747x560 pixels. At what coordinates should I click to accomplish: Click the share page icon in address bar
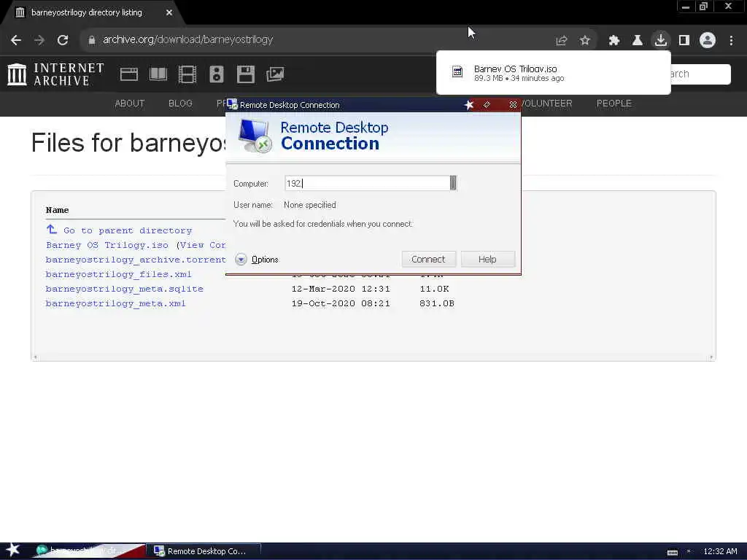(x=561, y=41)
